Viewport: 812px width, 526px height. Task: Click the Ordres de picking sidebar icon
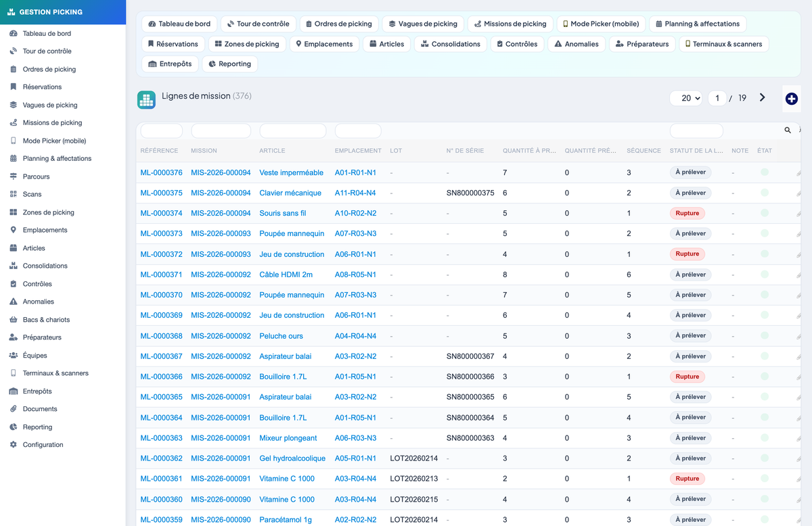tap(14, 69)
